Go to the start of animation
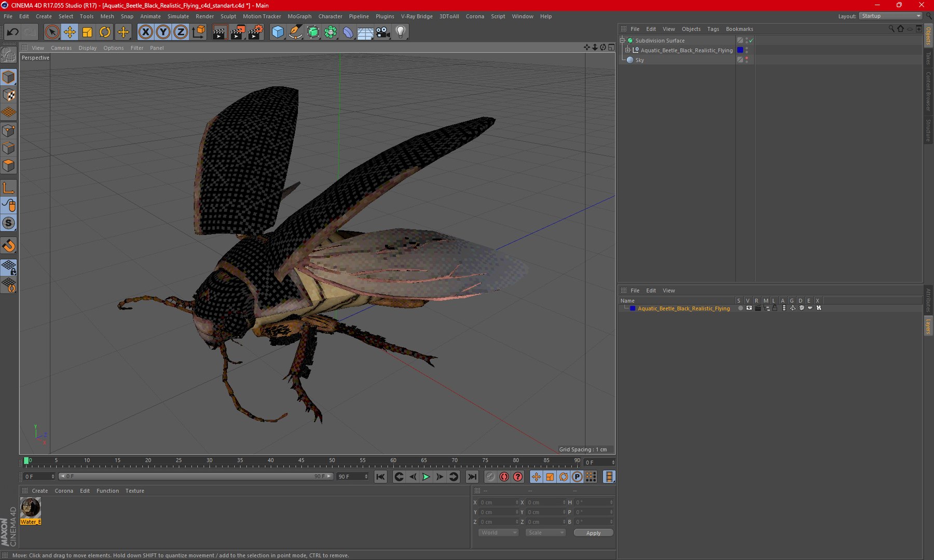This screenshot has width=934, height=560. pyautogui.click(x=380, y=477)
